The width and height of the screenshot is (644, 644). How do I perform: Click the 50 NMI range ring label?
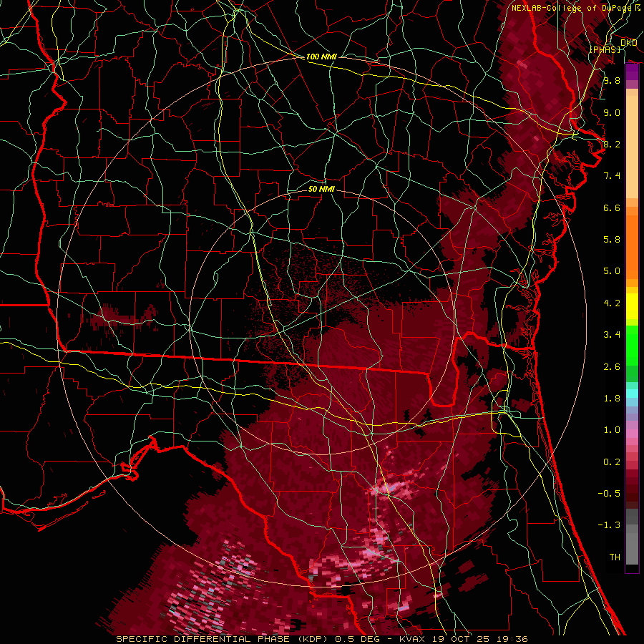pyautogui.click(x=321, y=189)
